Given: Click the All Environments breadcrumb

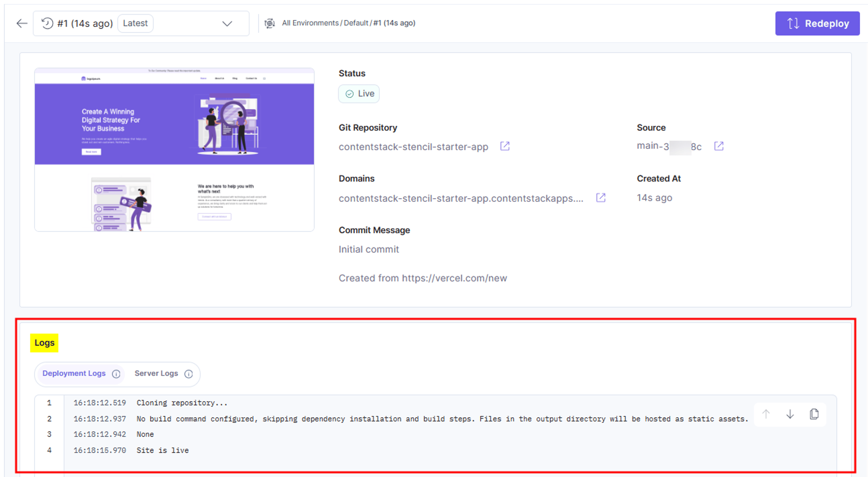Looking at the screenshot, I should tap(310, 23).
